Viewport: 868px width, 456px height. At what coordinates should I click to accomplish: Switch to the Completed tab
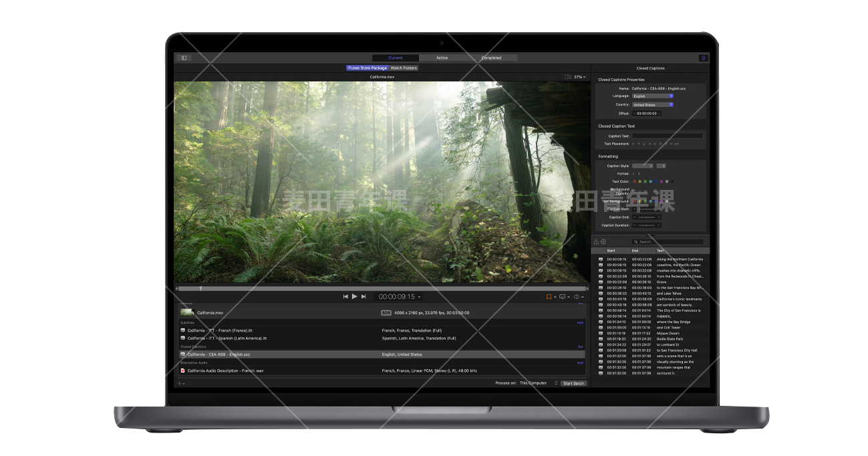[491, 58]
